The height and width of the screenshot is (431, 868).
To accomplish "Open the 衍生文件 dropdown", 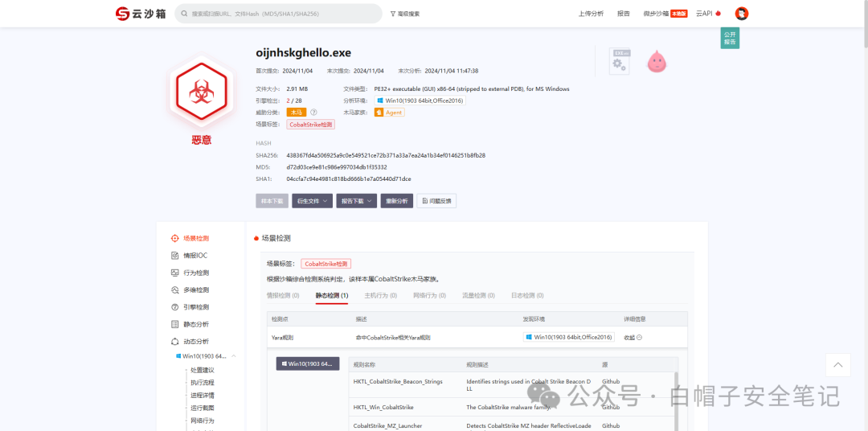I will 312,200.
